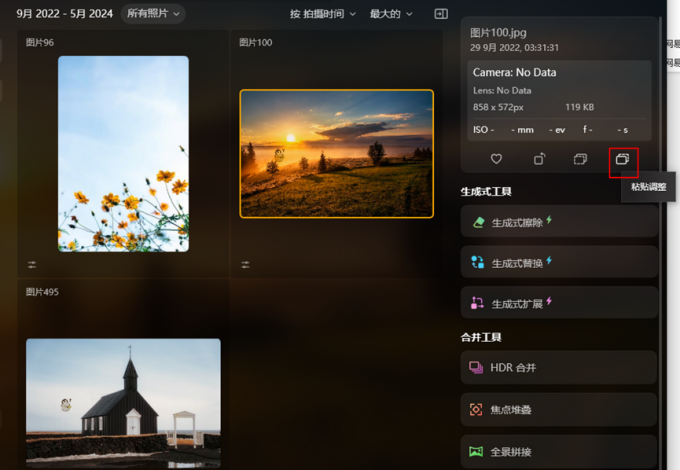Click the heart favorite icon
Image resolution: width=680 pixels, height=470 pixels.
click(x=496, y=159)
